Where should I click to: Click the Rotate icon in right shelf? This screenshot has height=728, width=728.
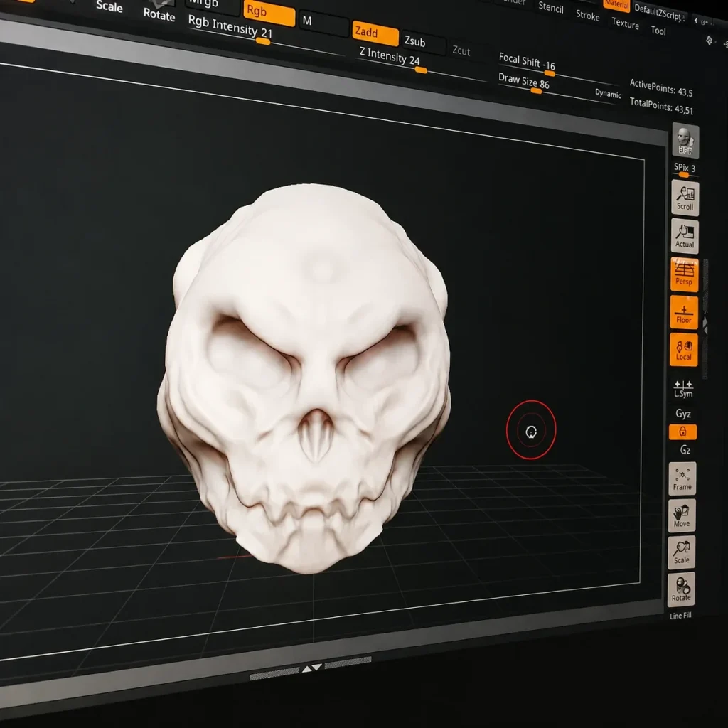pyautogui.click(x=681, y=589)
